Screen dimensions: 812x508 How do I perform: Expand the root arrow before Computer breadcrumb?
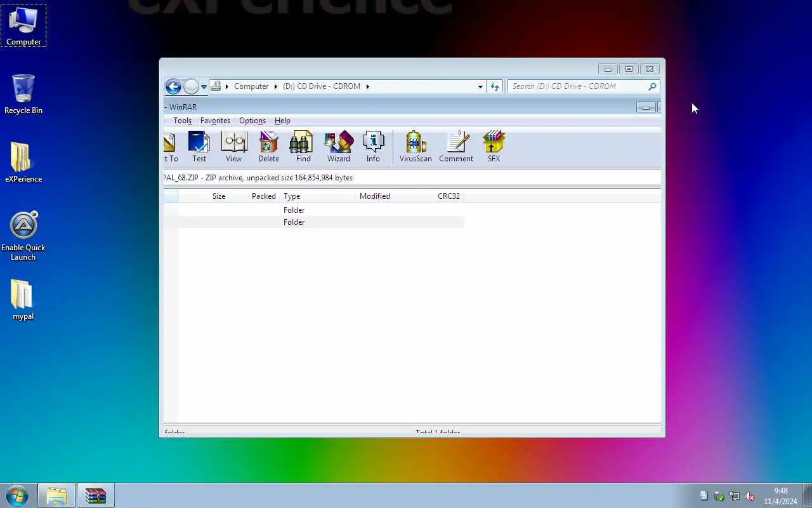[227, 86]
